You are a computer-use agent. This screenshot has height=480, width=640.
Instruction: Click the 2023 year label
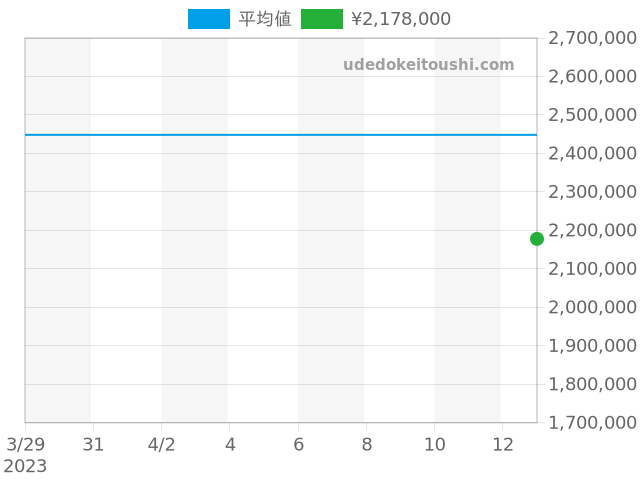click(25, 466)
